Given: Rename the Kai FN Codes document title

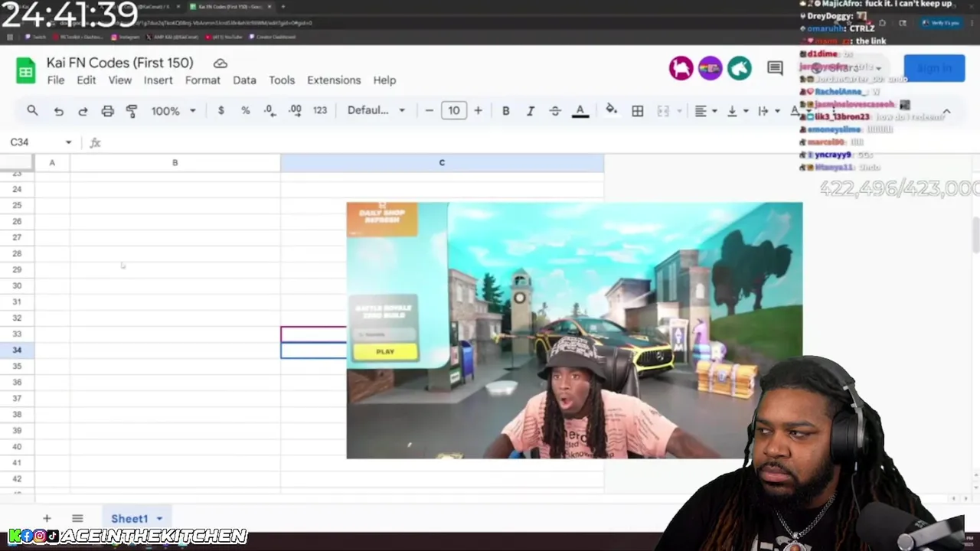Looking at the screenshot, I should click(120, 63).
